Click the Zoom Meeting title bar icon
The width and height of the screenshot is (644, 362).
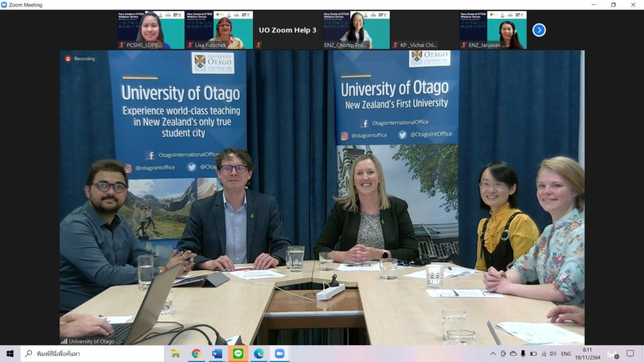(4, 5)
